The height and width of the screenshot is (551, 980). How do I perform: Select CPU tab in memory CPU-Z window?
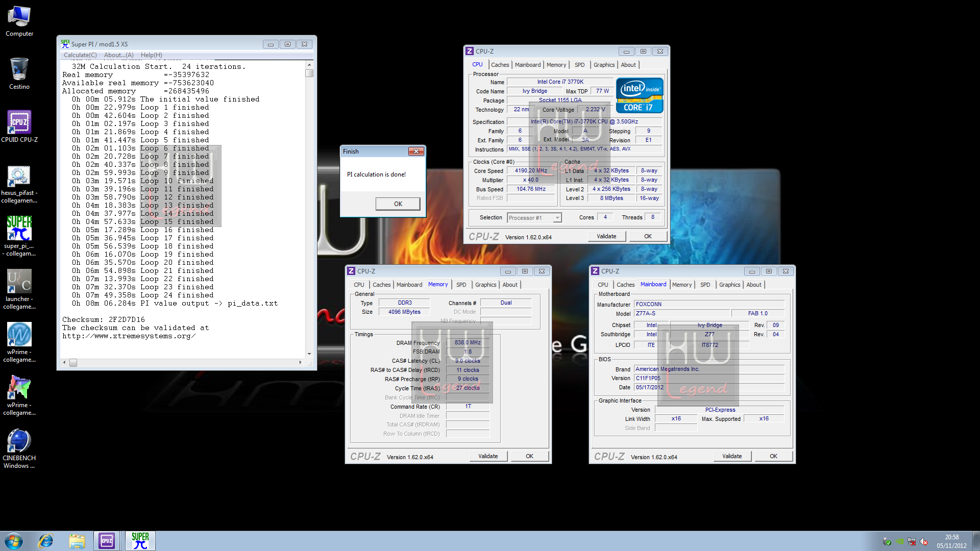359,285
